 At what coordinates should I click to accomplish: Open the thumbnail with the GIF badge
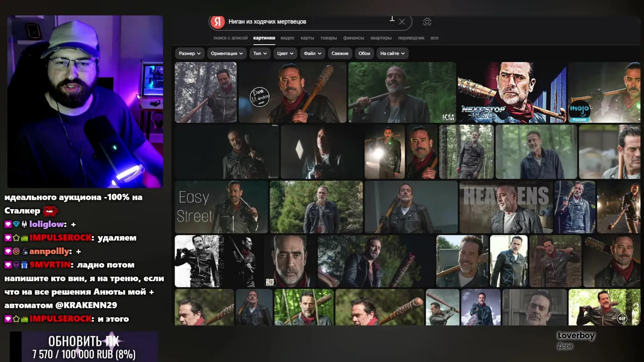[604, 307]
